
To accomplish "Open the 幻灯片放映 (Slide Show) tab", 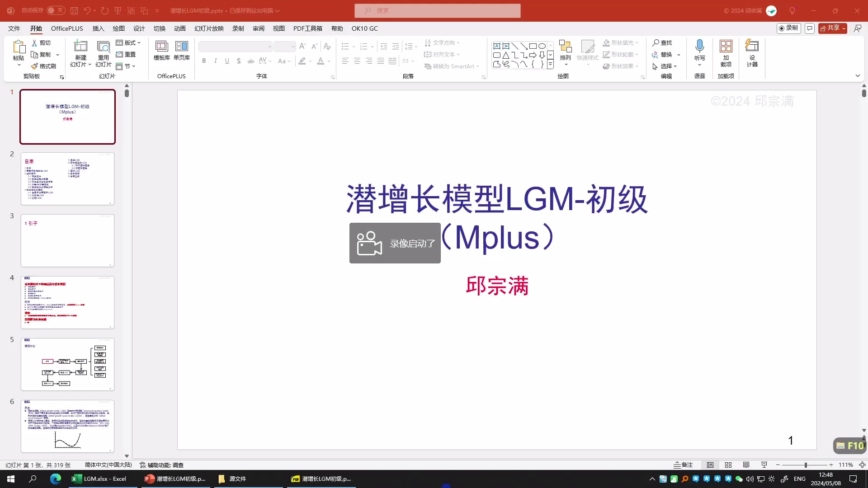I will pos(208,28).
